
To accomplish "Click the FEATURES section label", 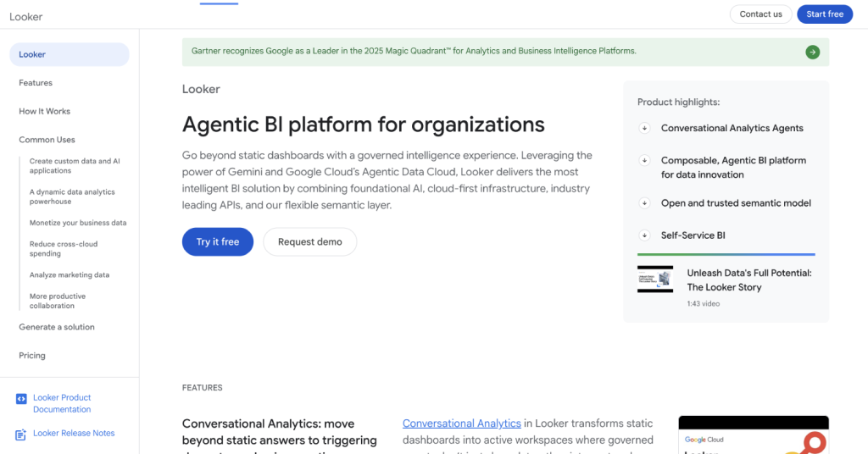I will tap(202, 388).
